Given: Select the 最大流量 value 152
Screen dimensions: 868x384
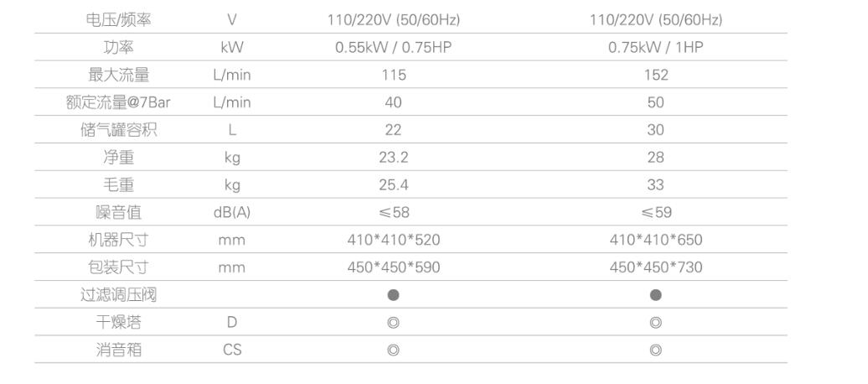Looking at the screenshot, I should [656, 75].
